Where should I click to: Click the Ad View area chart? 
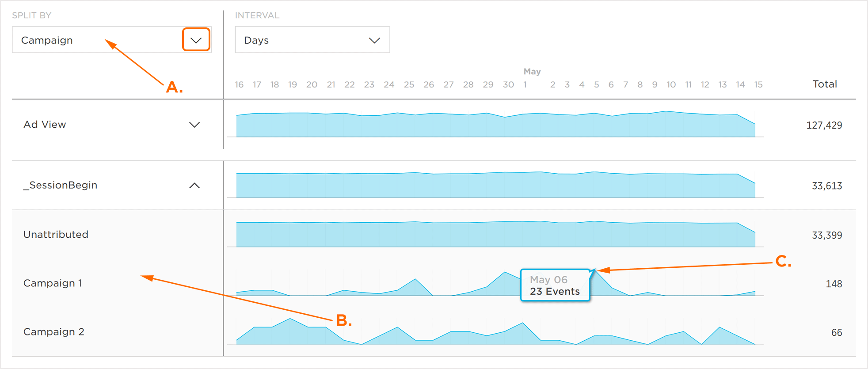click(x=495, y=126)
